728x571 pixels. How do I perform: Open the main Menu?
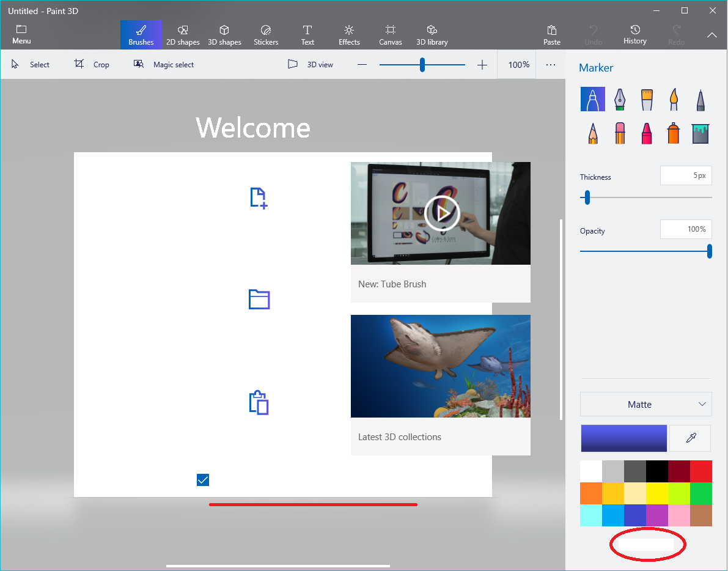point(21,35)
